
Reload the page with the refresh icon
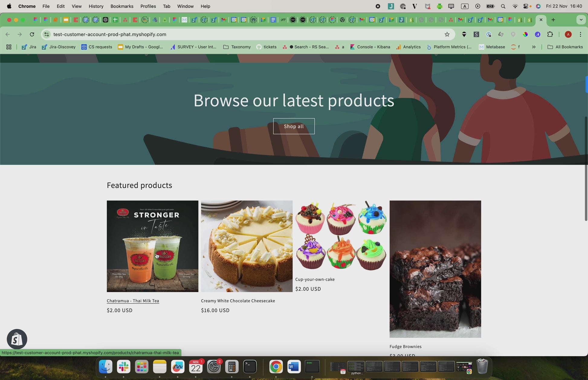click(x=32, y=34)
